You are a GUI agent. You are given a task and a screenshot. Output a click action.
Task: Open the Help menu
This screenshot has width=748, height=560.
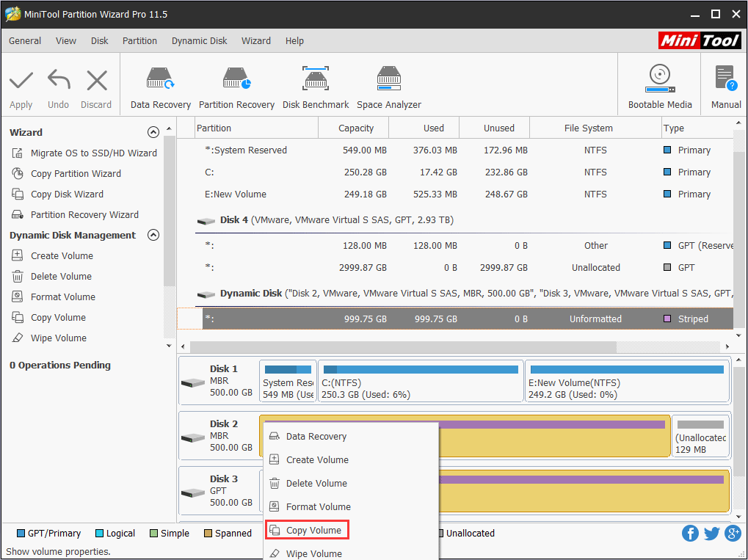click(x=294, y=41)
